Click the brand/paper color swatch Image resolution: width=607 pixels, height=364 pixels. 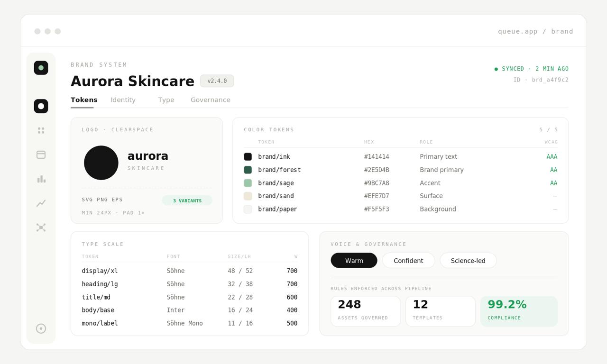coord(248,209)
